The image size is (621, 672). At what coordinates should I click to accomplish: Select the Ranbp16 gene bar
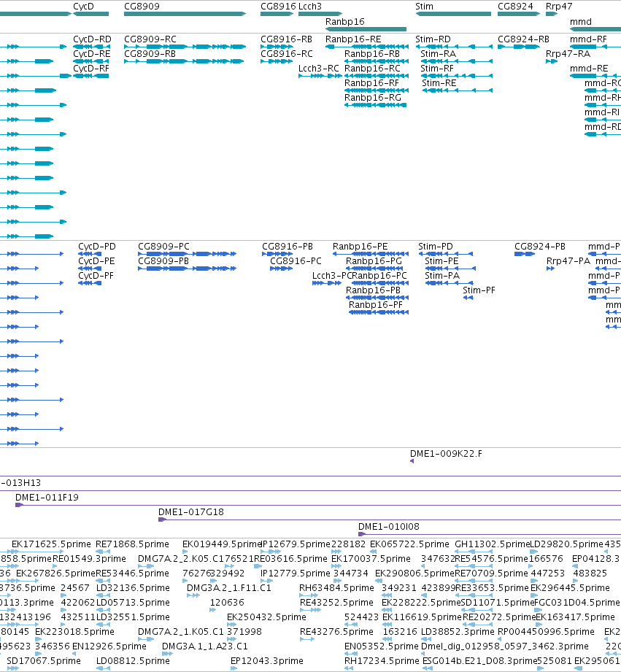click(366, 29)
